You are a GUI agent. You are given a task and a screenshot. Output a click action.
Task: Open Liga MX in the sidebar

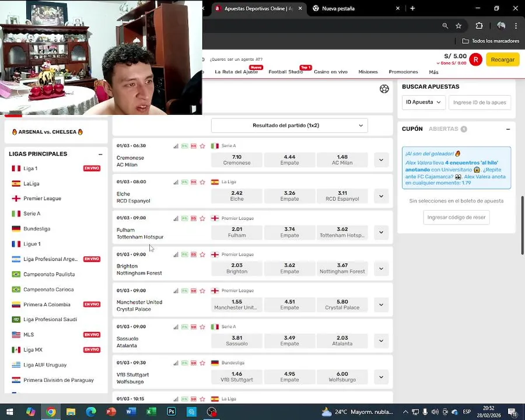coord(33,349)
